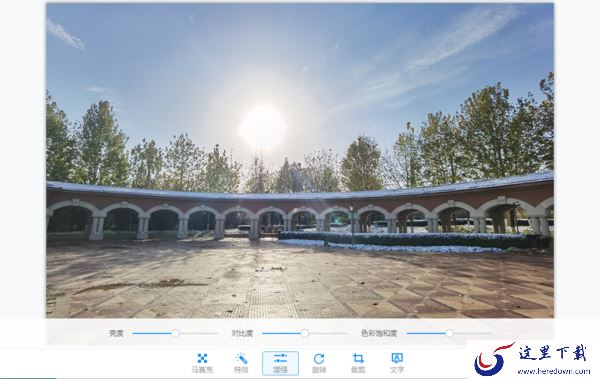Adjust the contrast (对比度) slider handle
Screen dimensions: 600x379
[x=305, y=333]
